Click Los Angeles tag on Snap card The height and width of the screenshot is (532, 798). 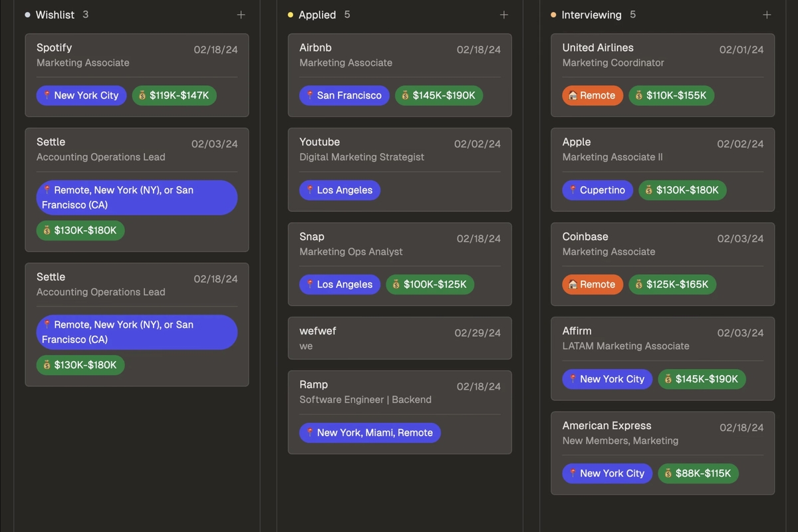[340, 285]
